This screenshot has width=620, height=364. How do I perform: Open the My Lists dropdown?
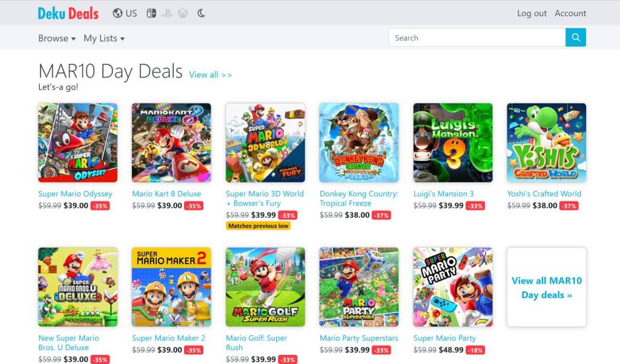pyautogui.click(x=104, y=38)
